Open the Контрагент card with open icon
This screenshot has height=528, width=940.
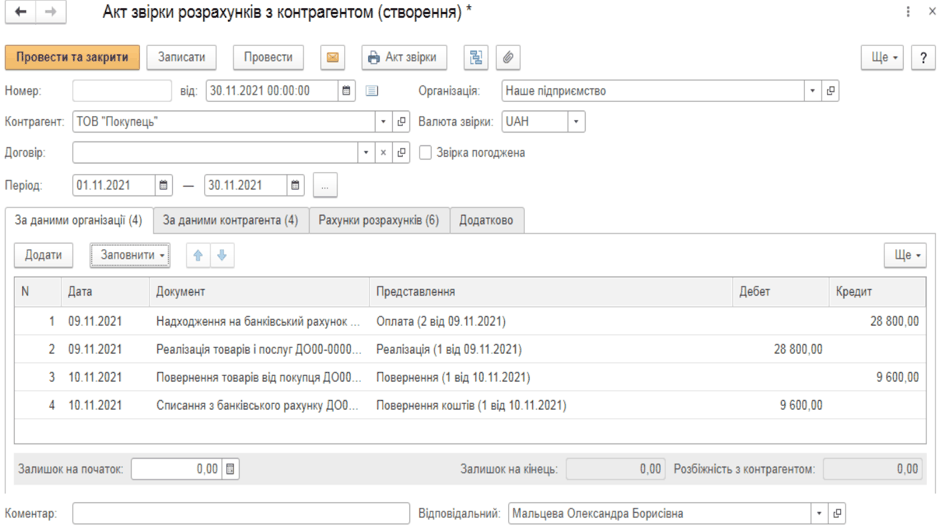click(x=401, y=122)
